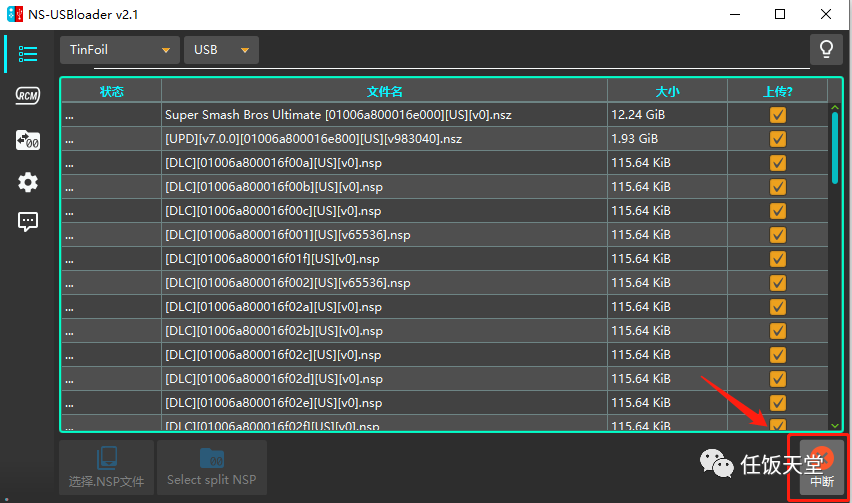Uncheck upload for DLC 01006a800016f001
Image resolution: width=852 pixels, height=503 pixels.
[x=778, y=235]
